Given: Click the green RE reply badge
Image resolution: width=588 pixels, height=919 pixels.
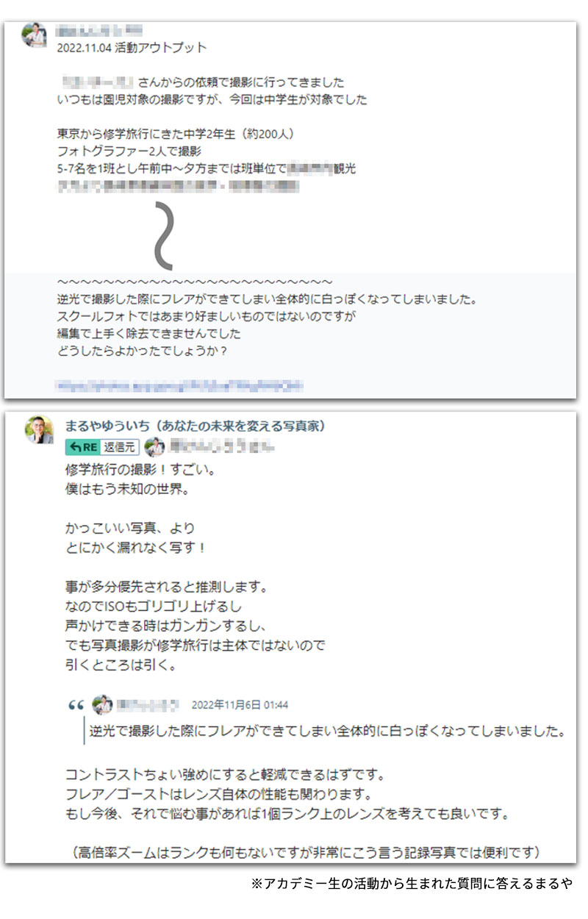Looking at the screenshot, I should click(x=82, y=446).
